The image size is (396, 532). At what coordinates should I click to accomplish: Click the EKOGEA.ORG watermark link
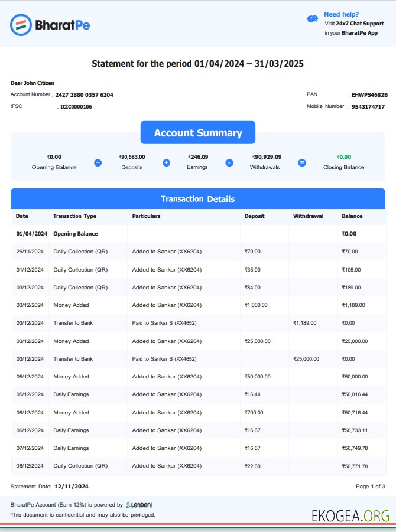350,515
